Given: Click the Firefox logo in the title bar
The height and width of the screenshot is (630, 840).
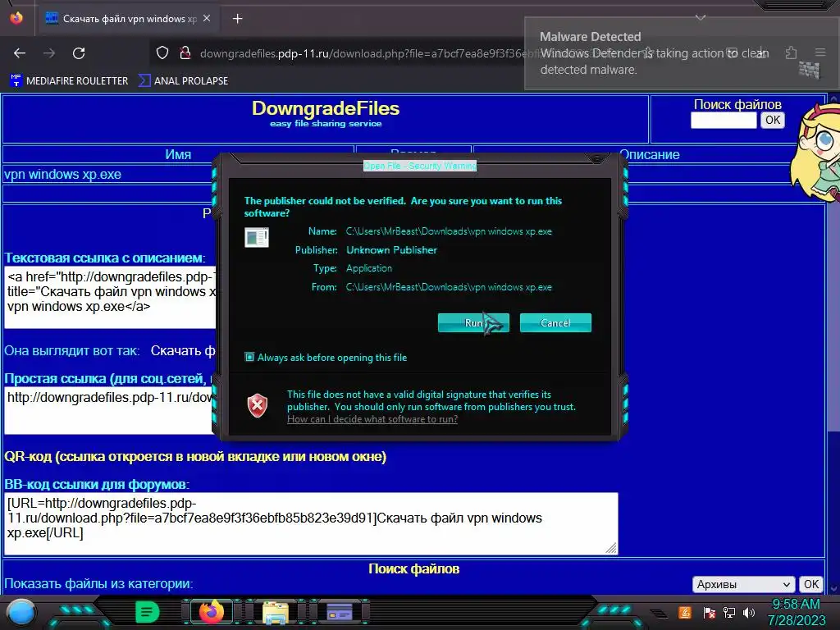Looking at the screenshot, I should click(x=16, y=18).
